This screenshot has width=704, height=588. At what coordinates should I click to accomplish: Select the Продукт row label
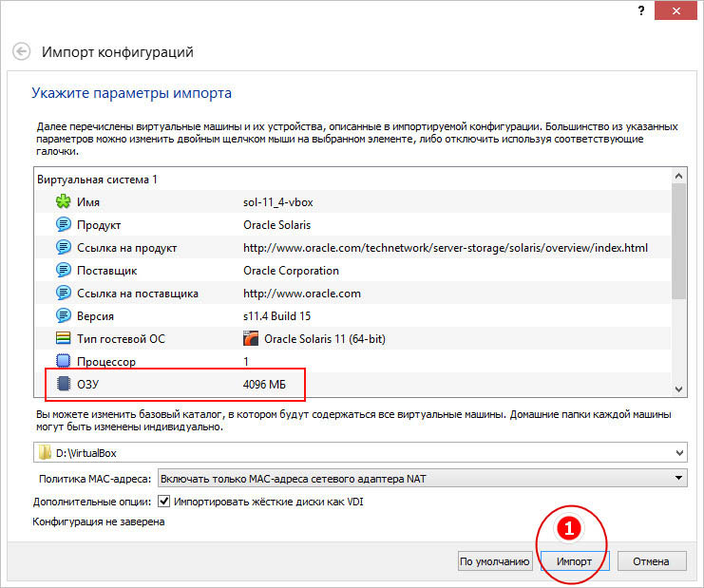pyautogui.click(x=99, y=225)
